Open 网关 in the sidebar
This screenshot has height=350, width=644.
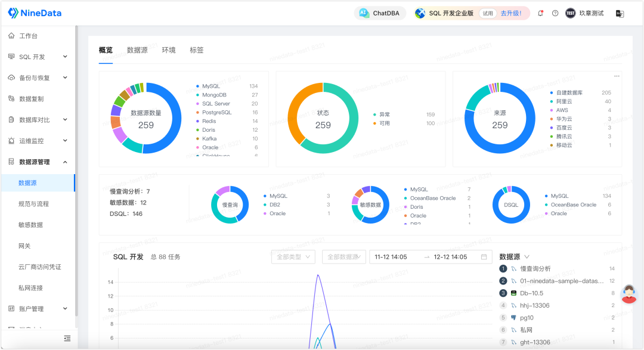pyautogui.click(x=24, y=246)
